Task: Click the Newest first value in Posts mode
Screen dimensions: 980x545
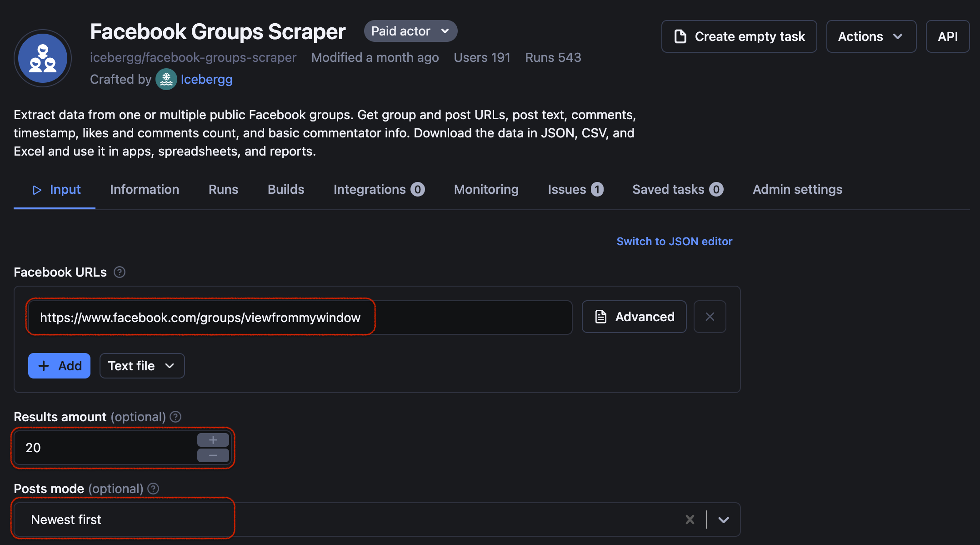Action: point(66,520)
